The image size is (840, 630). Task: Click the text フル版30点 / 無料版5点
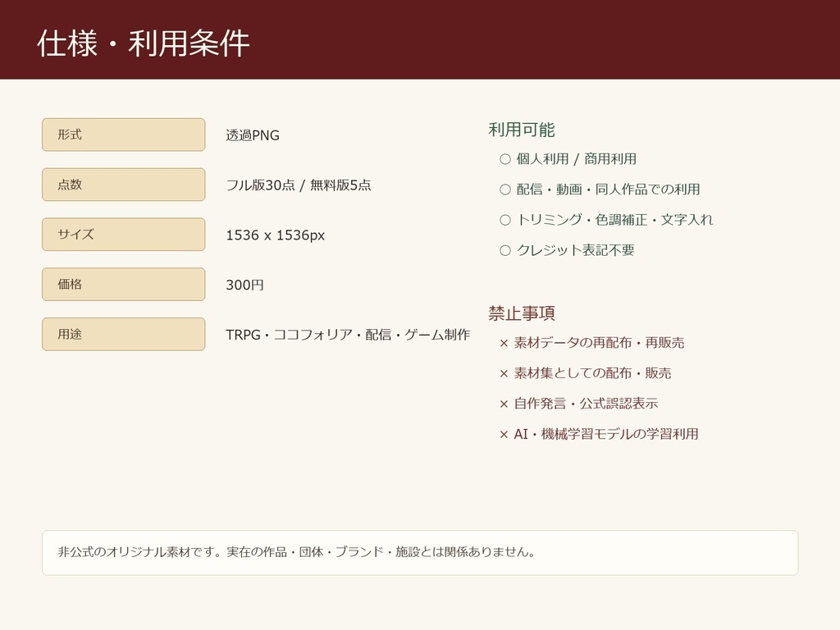[299, 185]
